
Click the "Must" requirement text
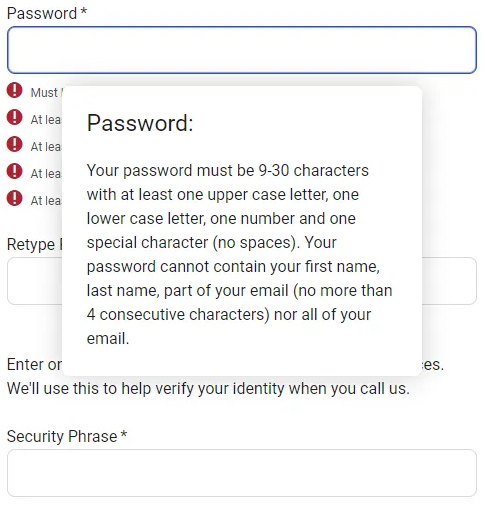[46, 93]
